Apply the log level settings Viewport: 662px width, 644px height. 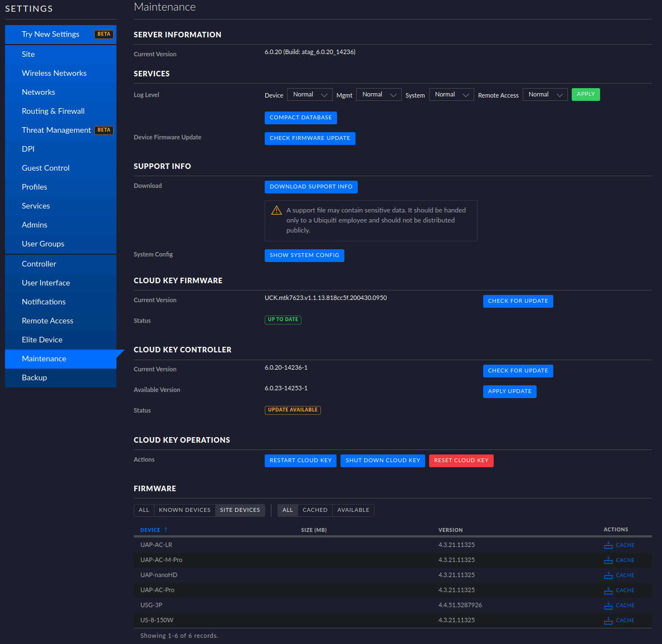[x=586, y=94]
